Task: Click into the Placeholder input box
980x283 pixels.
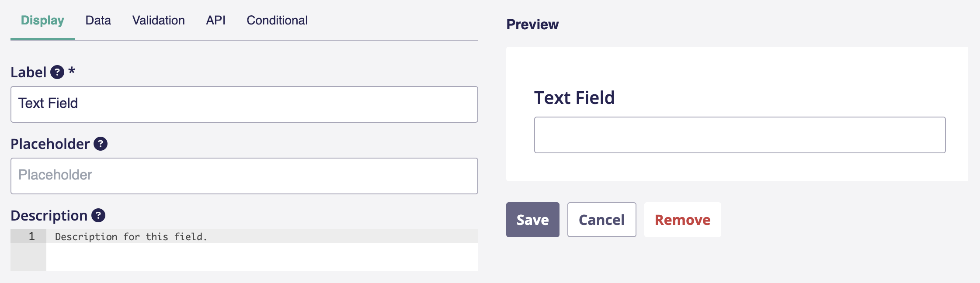Action: click(x=244, y=176)
